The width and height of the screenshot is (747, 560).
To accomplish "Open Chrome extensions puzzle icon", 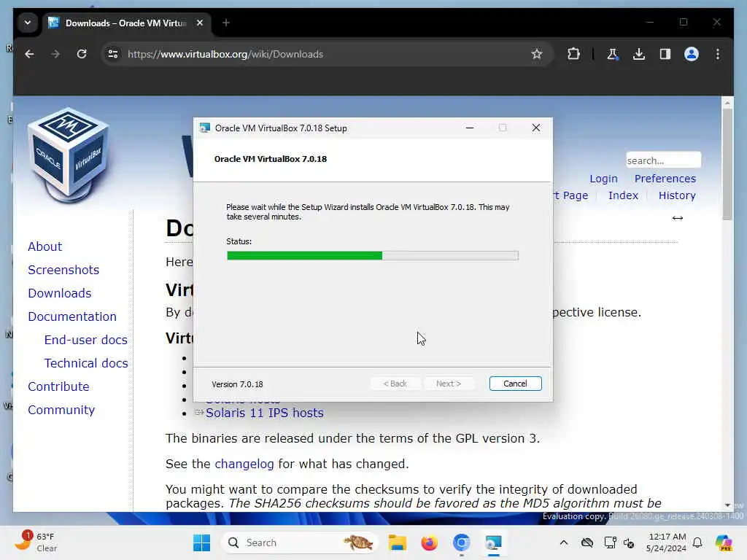I will (x=573, y=54).
